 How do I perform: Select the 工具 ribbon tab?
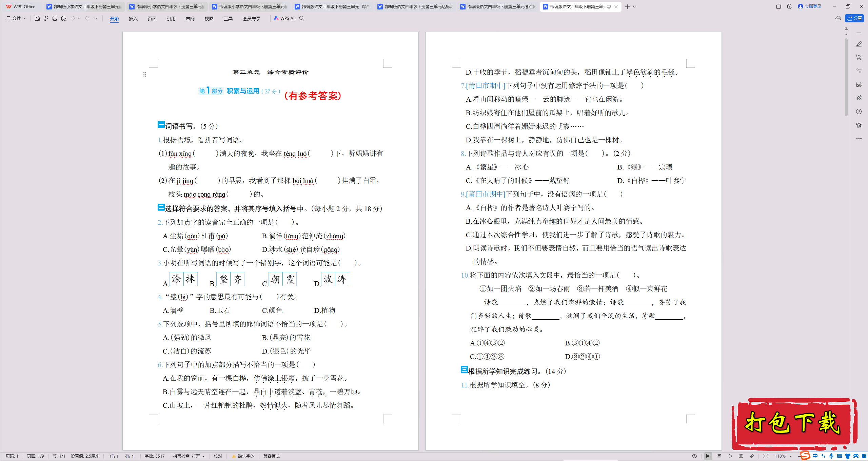point(228,18)
